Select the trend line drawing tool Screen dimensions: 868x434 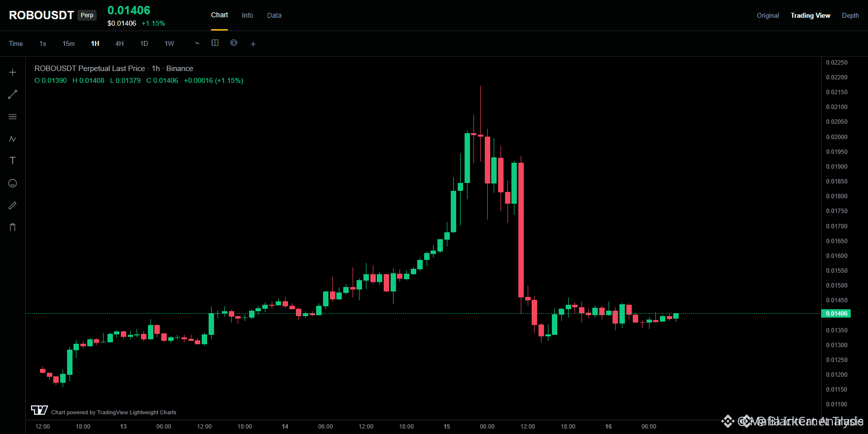pyautogui.click(x=13, y=94)
